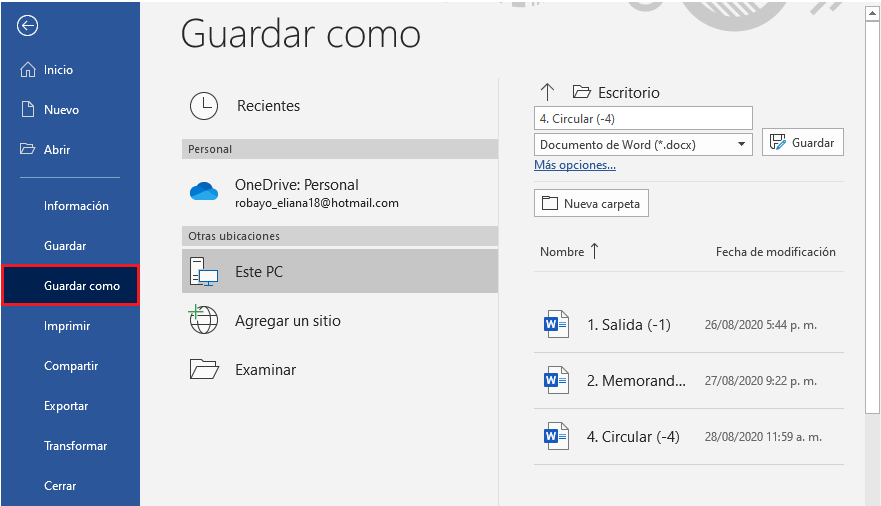
Task: Click the up one level arrow icon
Action: click(547, 92)
